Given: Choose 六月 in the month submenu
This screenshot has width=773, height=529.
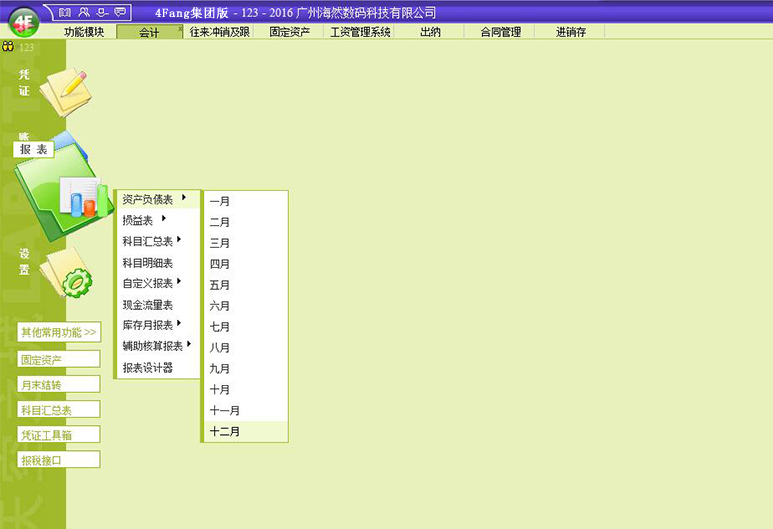Looking at the screenshot, I should (220, 305).
